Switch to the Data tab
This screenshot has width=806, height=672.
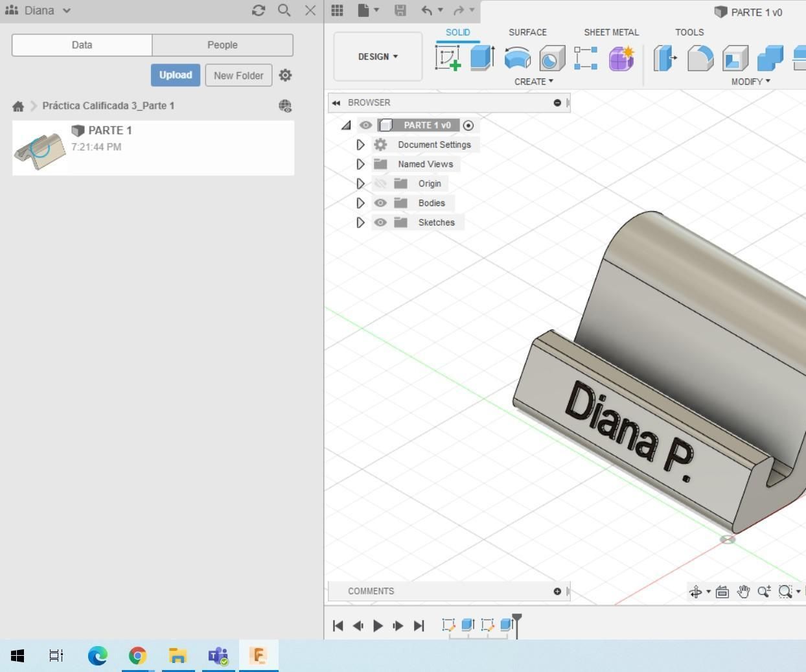82,45
